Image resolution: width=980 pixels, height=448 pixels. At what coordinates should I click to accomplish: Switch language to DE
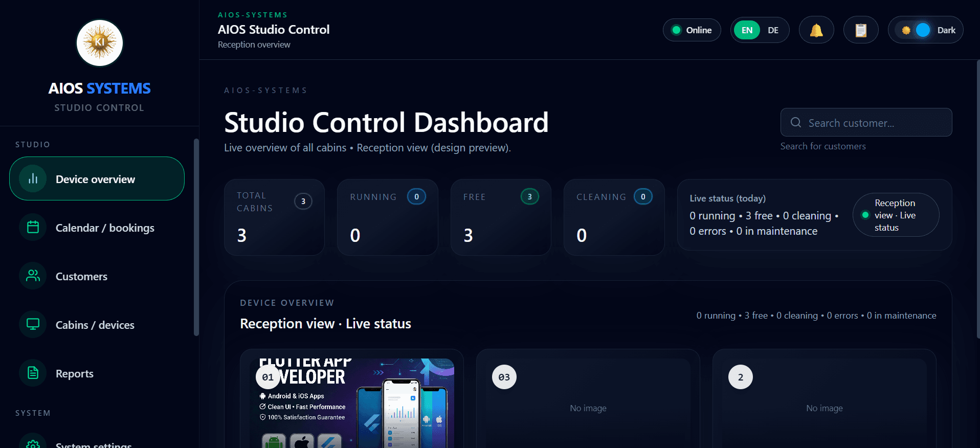pos(773,30)
